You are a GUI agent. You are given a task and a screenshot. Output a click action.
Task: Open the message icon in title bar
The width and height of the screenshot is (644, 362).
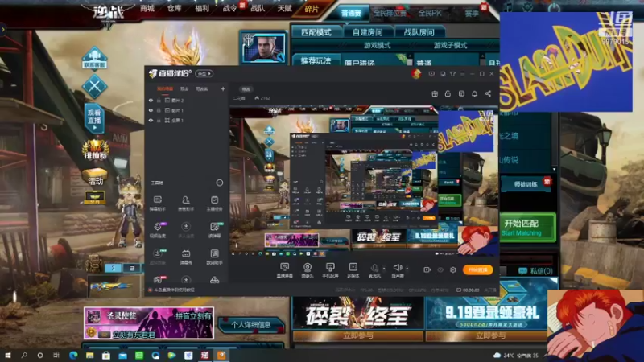[431, 74]
